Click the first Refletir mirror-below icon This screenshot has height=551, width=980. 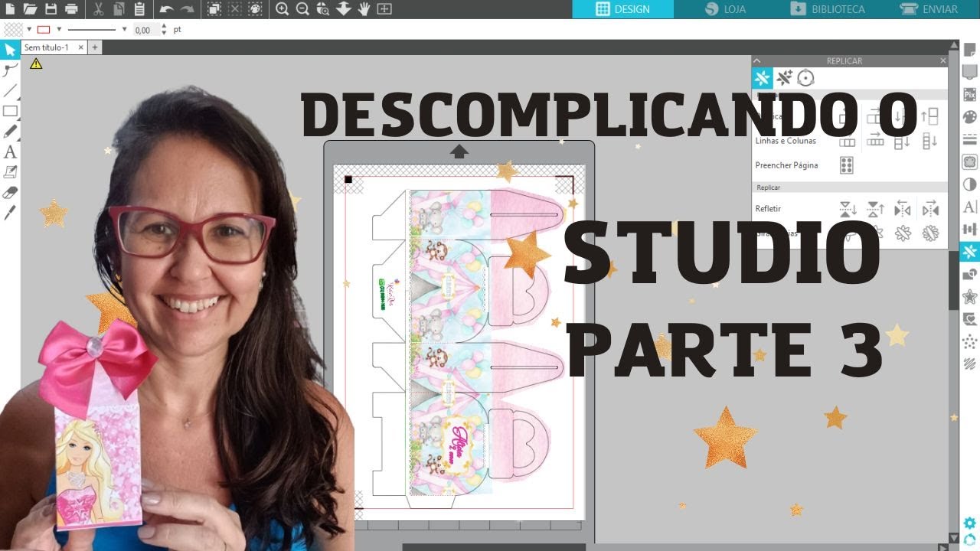848,209
